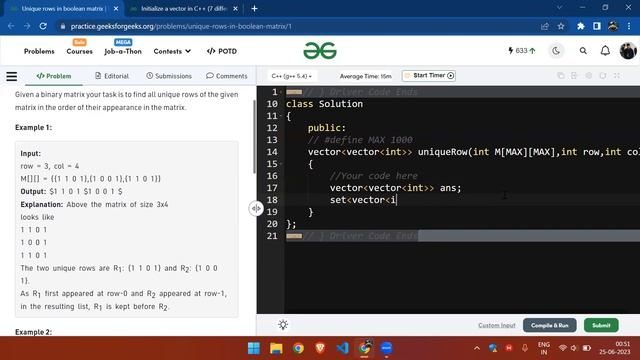Go back with the browser back arrow
Viewport: 640px width, 360px height.
pos(11,26)
